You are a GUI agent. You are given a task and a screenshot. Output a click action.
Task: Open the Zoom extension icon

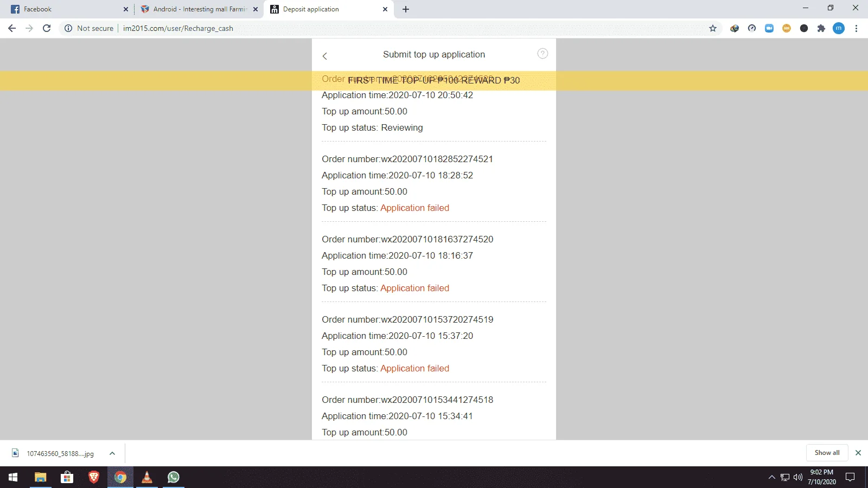(769, 28)
